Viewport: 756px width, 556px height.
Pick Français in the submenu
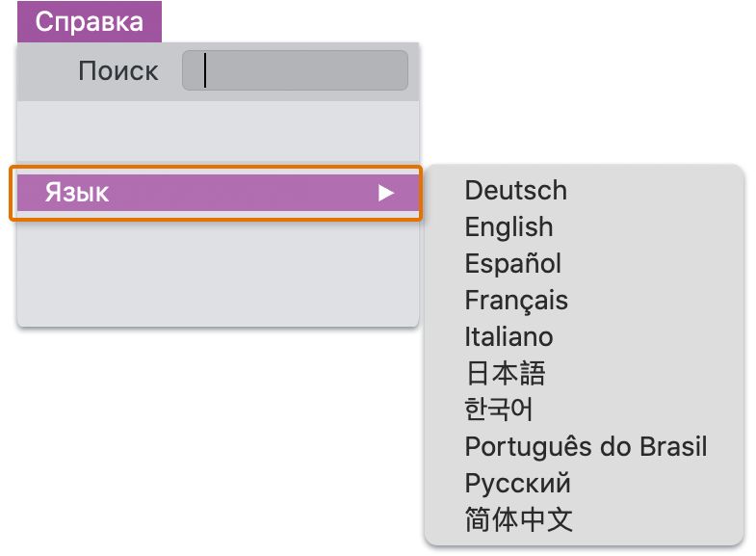[516, 301]
